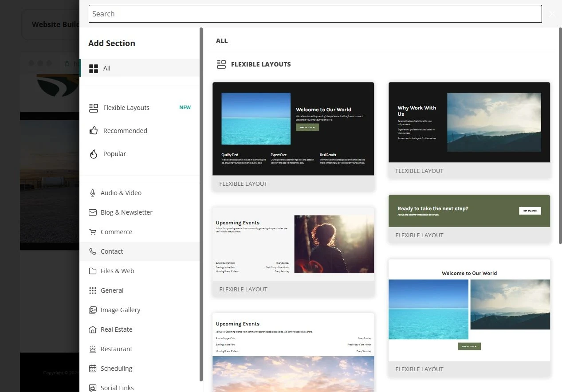
Task: Click the Search sections input field
Action: pos(315,14)
